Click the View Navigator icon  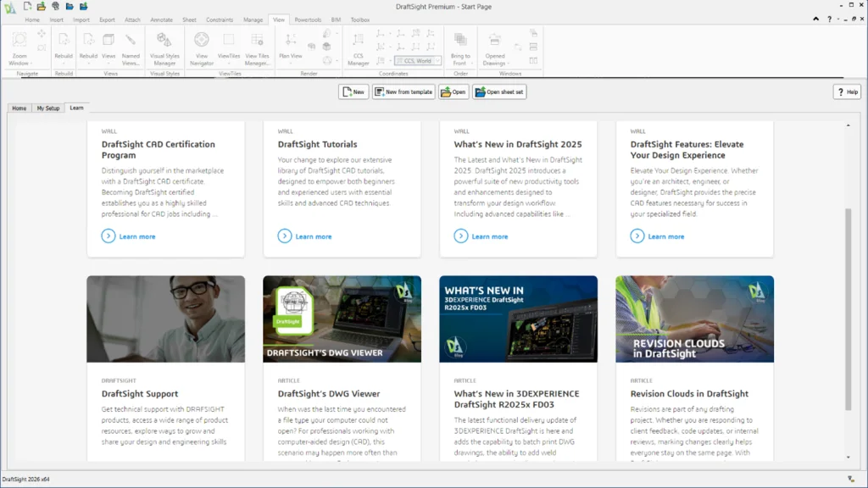pos(202,40)
